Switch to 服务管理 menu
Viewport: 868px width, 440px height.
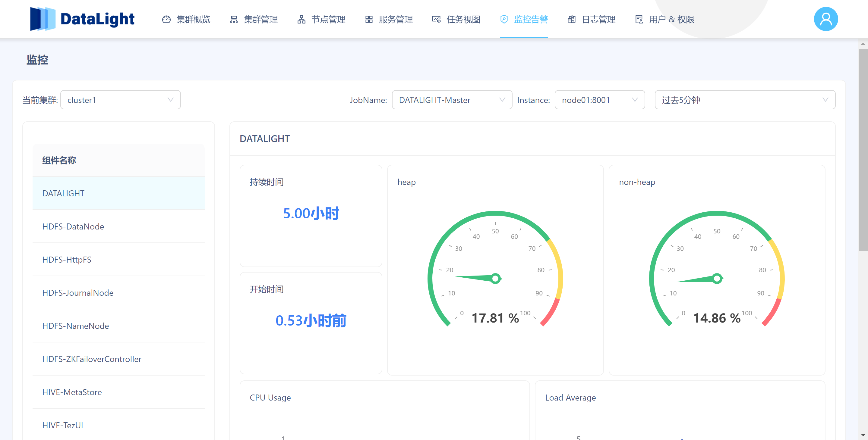click(x=396, y=20)
